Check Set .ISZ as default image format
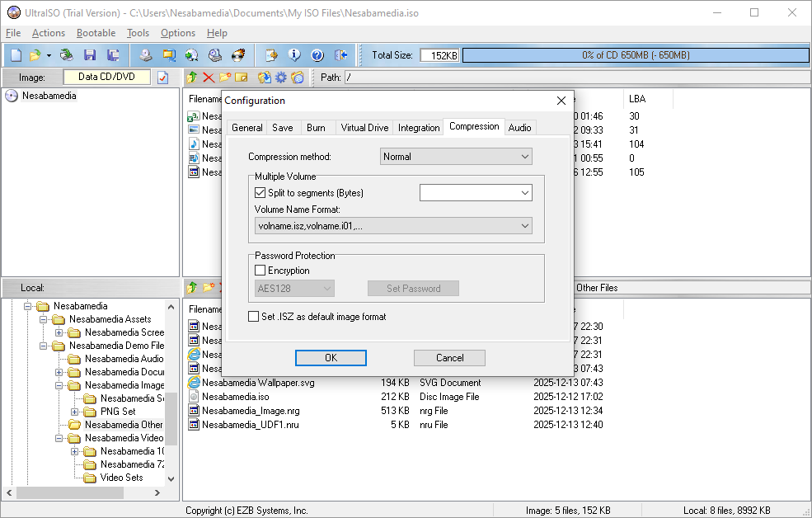Viewport: 812px width, 518px height. tap(254, 317)
